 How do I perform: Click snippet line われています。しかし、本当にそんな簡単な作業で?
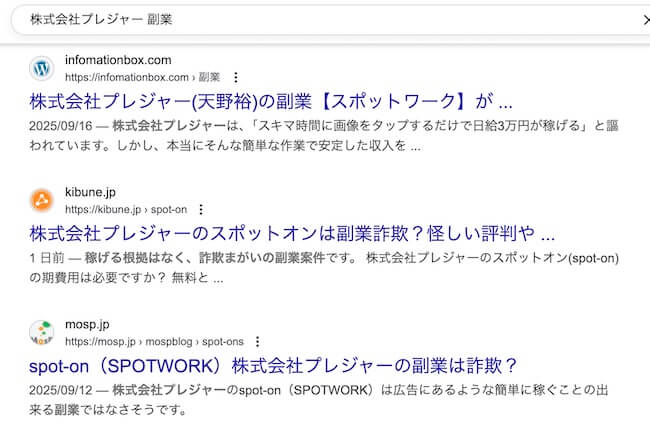pyautogui.click(x=225, y=146)
